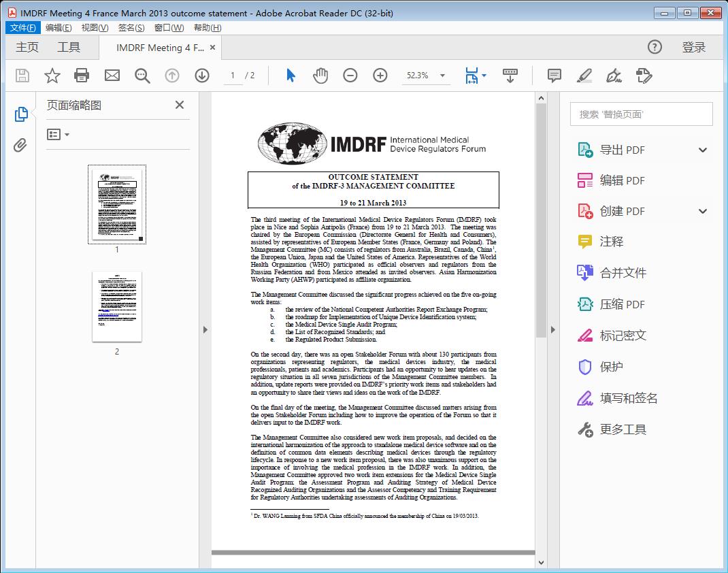Email the document
728x573 pixels.
tap(112, 76)
